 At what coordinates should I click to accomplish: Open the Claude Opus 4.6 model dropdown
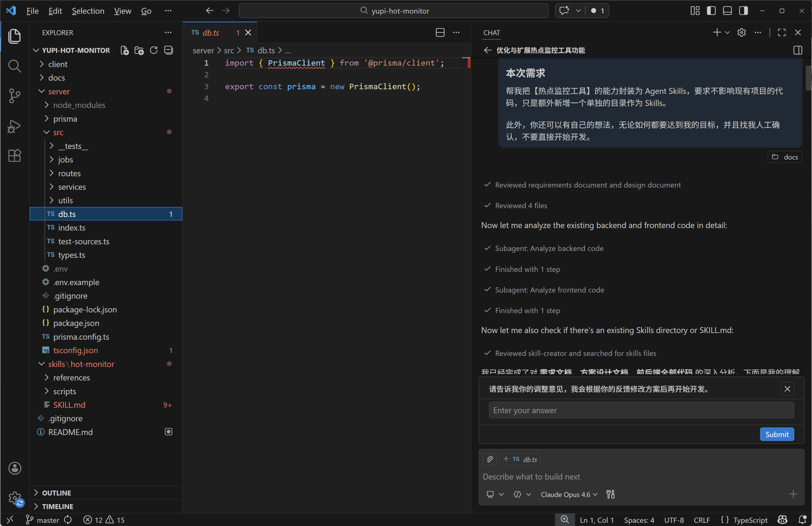tap(568, 494)
